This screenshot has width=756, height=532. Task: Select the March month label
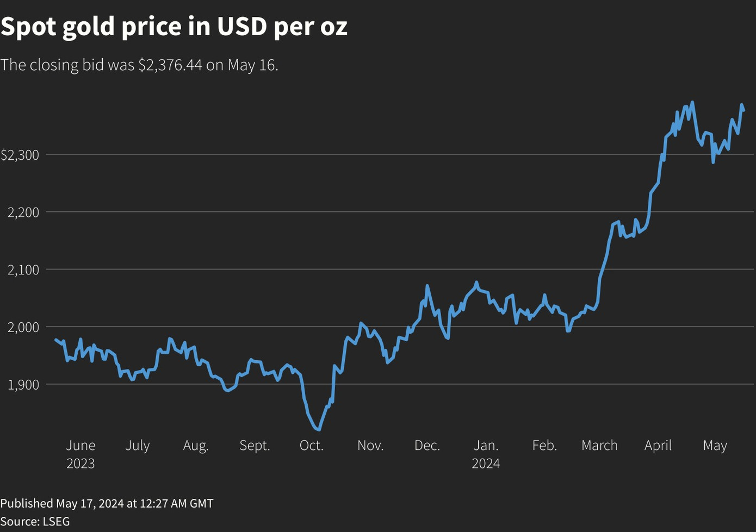599,446
